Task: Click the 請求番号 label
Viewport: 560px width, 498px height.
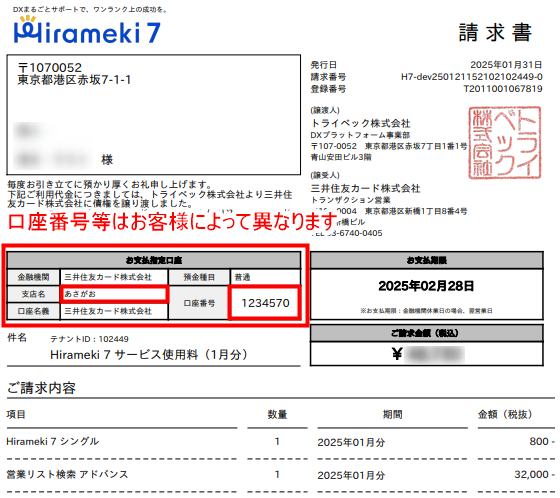Action: (328, 77)
